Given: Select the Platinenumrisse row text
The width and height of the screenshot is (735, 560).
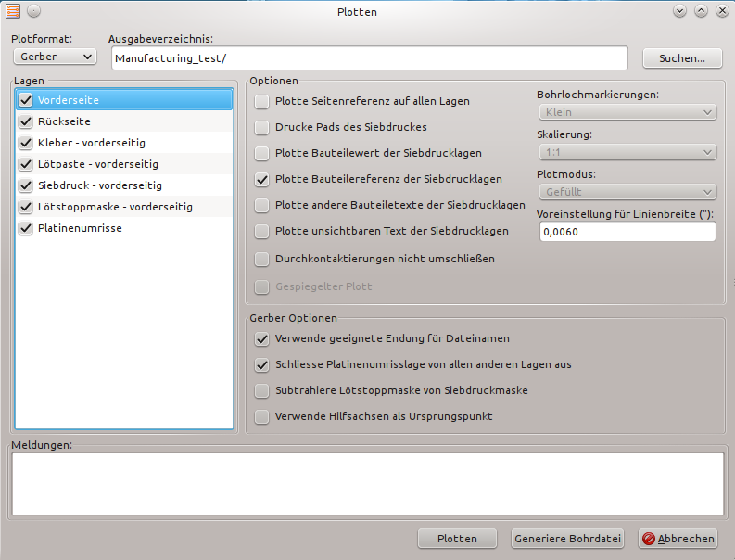Looking at the screenshot, I should point(80,228).
